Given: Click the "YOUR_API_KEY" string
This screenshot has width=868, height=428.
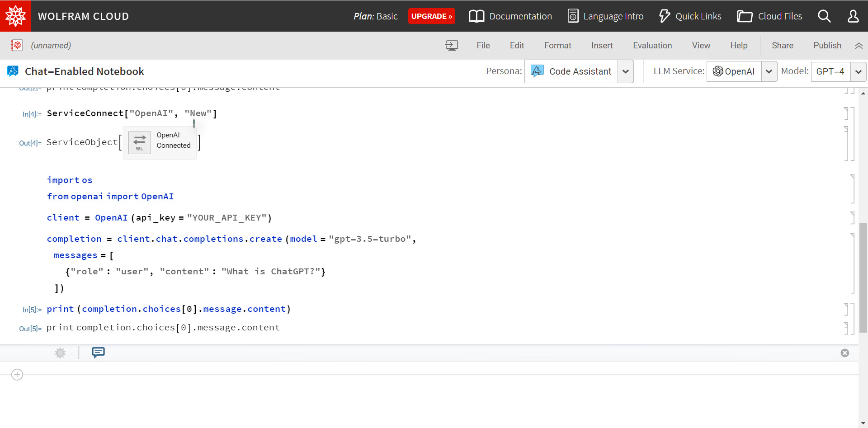Looking at the screenshot, I should point(226,218).
